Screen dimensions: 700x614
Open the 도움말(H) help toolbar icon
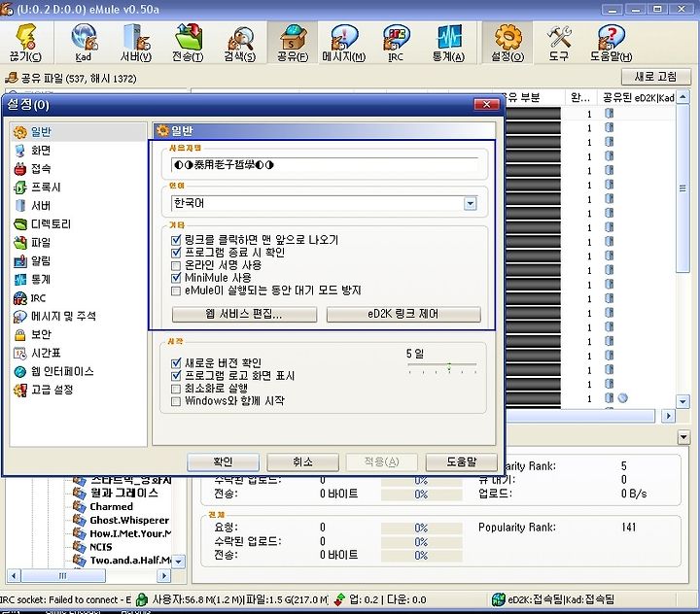[612, 43]
